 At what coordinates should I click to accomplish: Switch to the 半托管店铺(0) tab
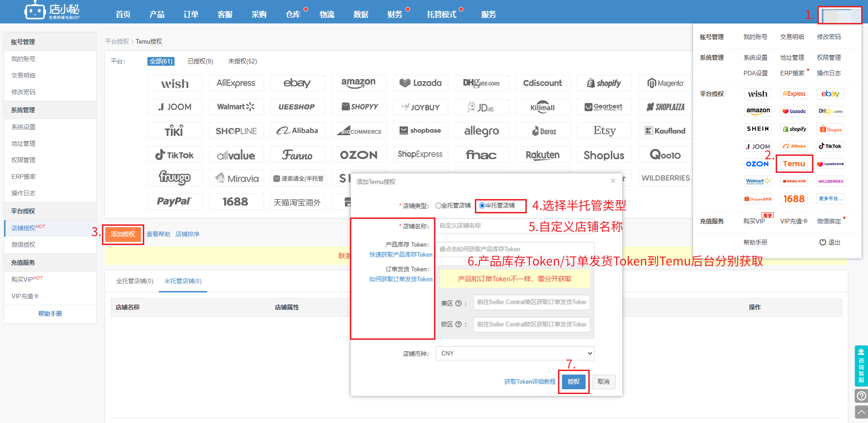pos(183,281)
